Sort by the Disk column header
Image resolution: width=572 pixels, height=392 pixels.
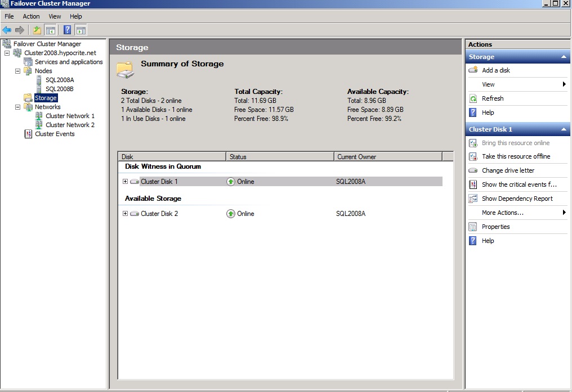coord(172,157)
